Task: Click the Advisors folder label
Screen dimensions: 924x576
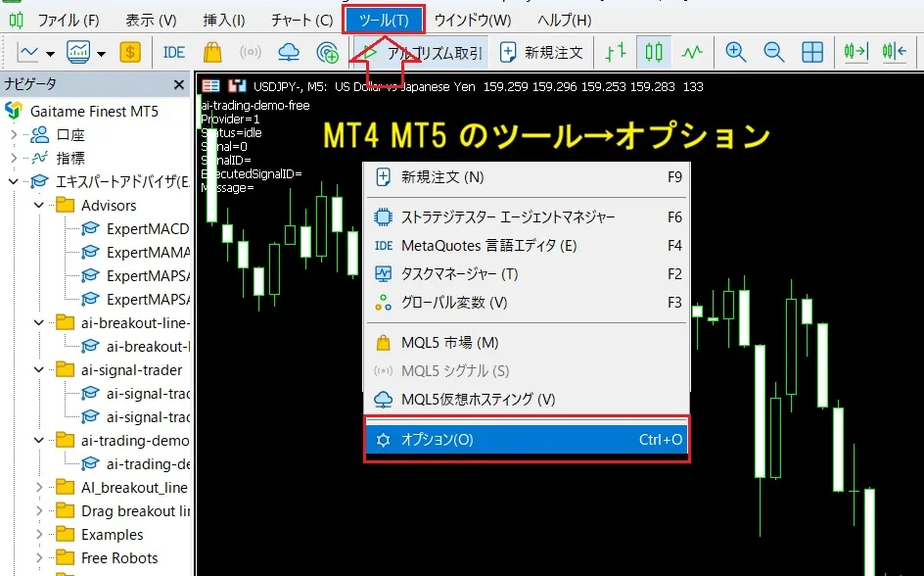Action: pyautogui.click(x=109, y=205)
